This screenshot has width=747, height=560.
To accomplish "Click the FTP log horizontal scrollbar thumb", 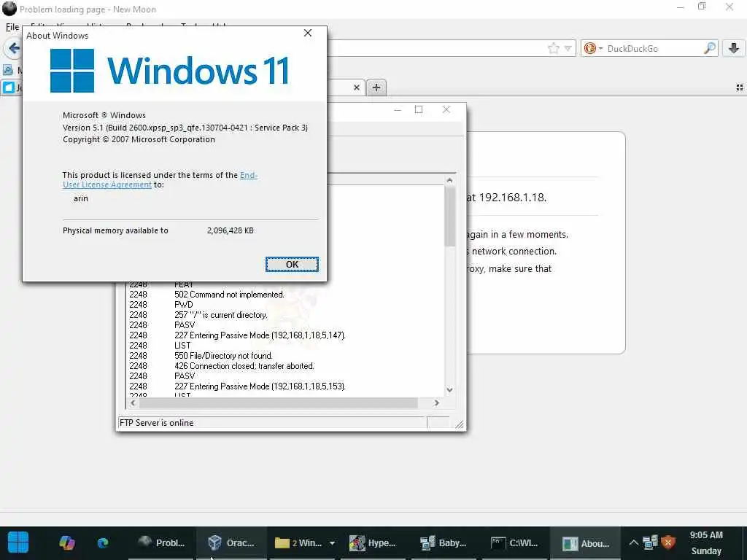I will pyautogui.click(x=278, y=402).
